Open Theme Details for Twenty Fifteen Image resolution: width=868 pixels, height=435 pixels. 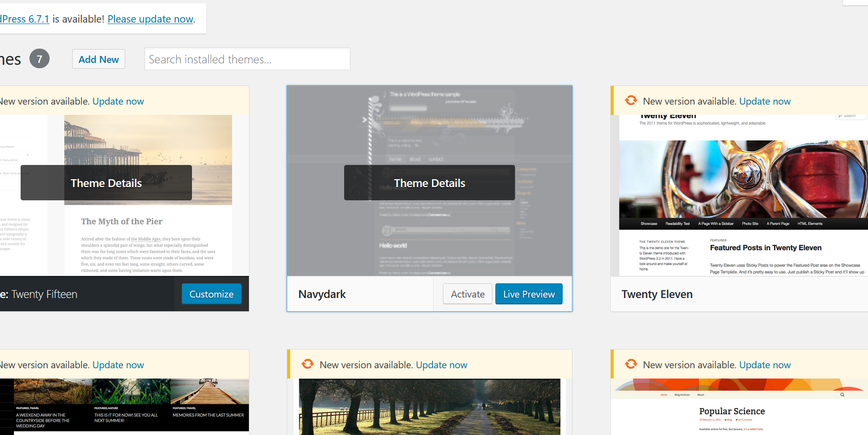click(x=106, y=183)
